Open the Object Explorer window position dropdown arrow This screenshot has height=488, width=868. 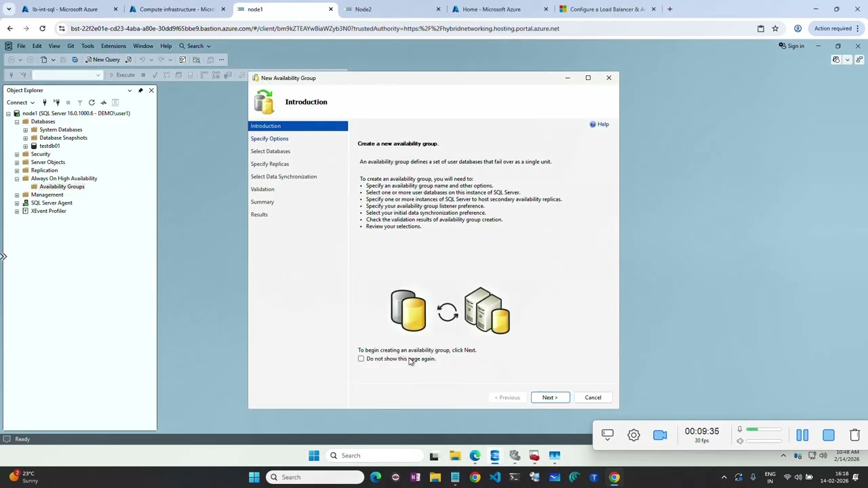130,90
